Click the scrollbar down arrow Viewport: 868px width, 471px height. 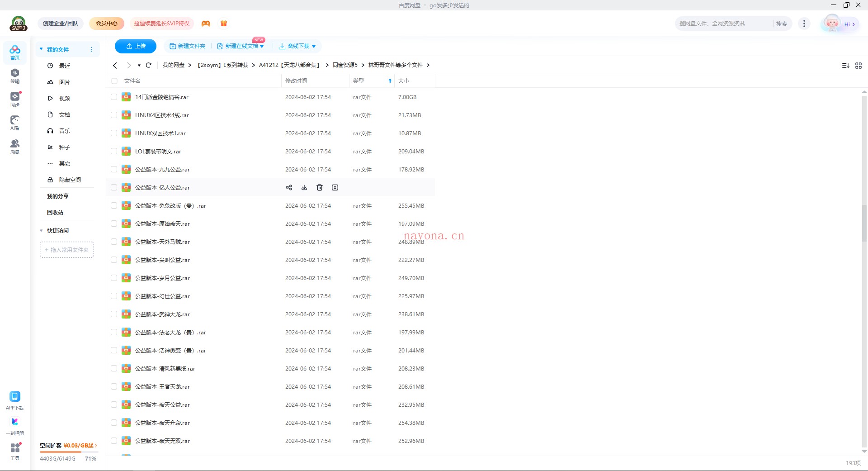coord(864,451)
